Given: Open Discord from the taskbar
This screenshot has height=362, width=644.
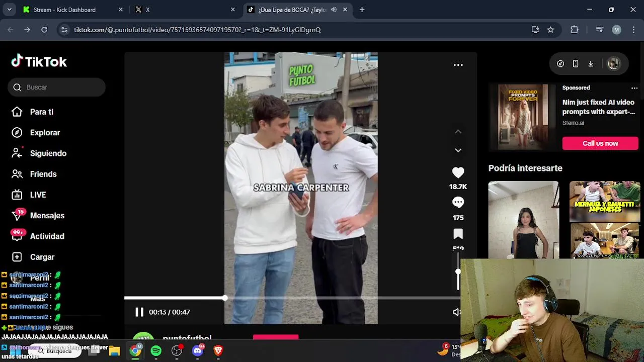Looking at the screenshot, I should tap(198, 351).
